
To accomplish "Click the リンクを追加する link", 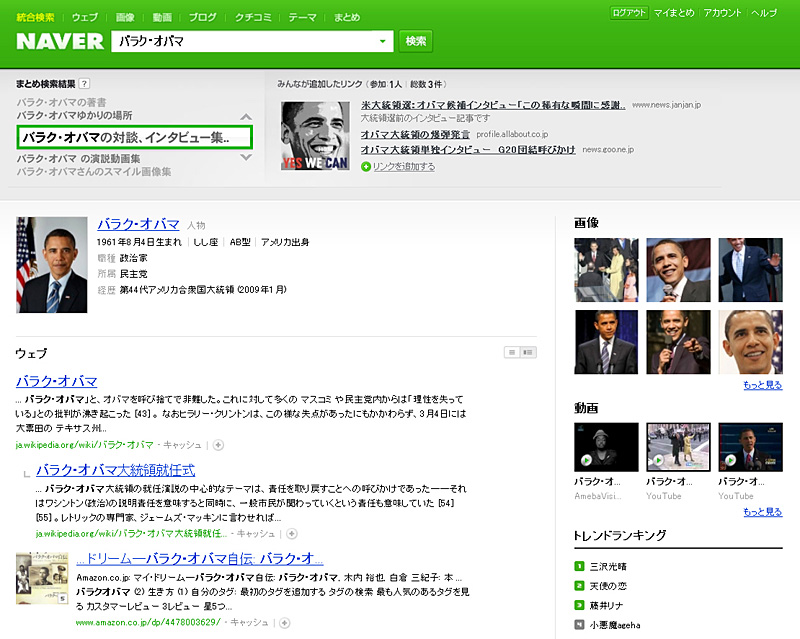I will (x=404, y=167).
